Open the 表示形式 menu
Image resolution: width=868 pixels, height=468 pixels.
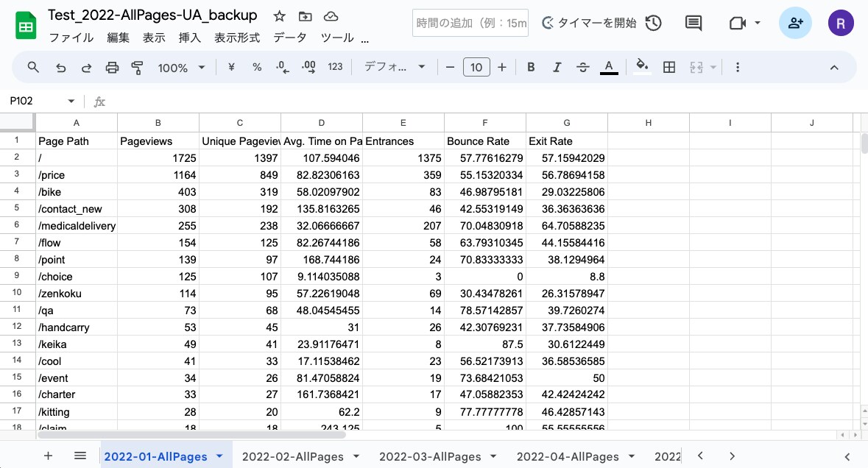(237, 38)
